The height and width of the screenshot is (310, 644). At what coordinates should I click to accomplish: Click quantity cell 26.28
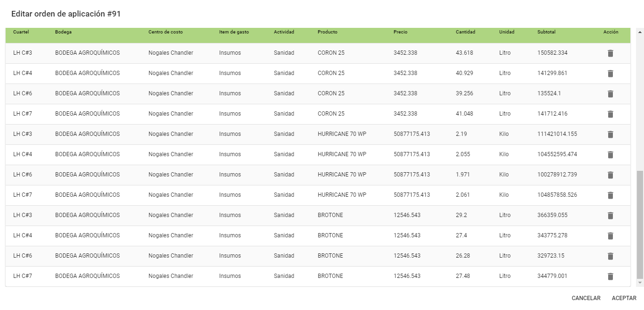click(463, 256)
